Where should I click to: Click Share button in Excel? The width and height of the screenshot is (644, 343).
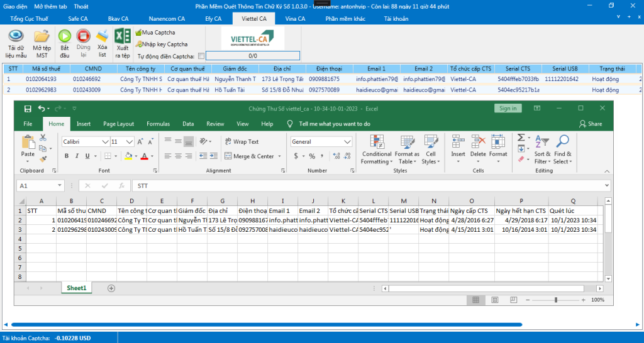(591, 124)
